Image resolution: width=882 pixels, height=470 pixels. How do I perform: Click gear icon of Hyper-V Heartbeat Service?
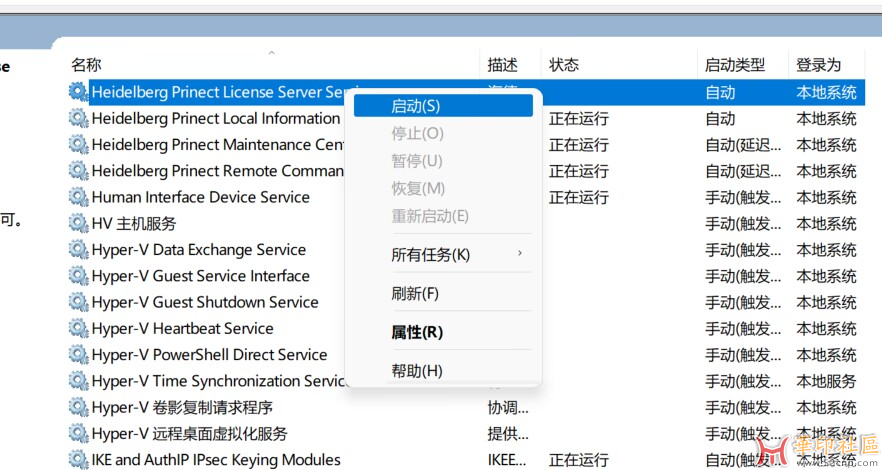point(78,328)
